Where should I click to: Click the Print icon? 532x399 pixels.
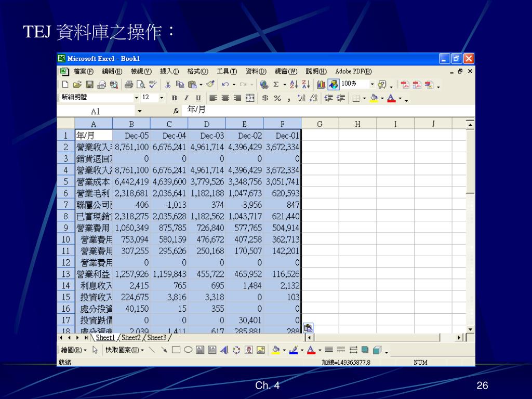click(x=129, y=85)
